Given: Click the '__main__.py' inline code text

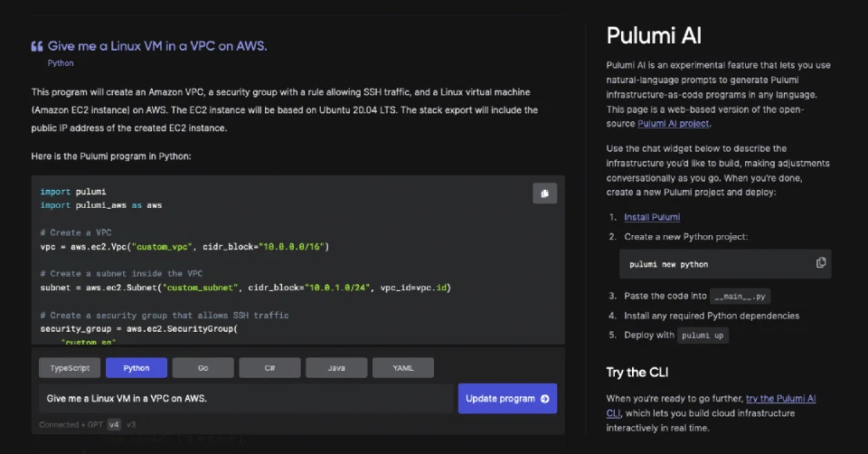Looking at the screenshot, I should (740, 297).
